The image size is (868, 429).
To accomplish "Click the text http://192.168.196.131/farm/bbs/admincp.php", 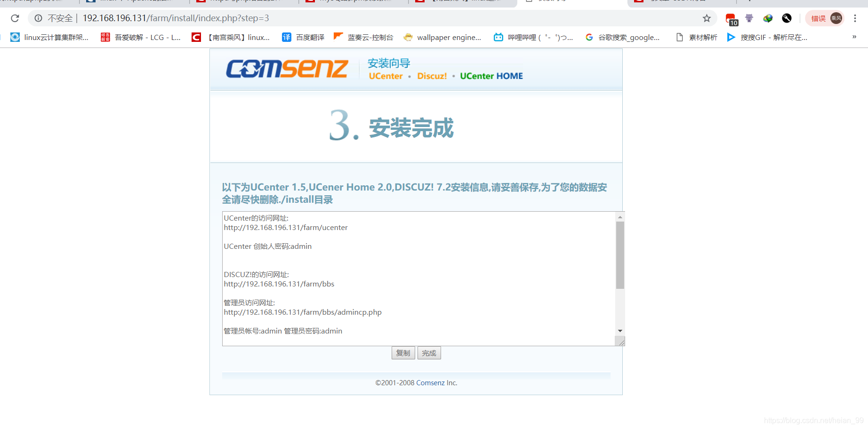I will click(303, 312).
